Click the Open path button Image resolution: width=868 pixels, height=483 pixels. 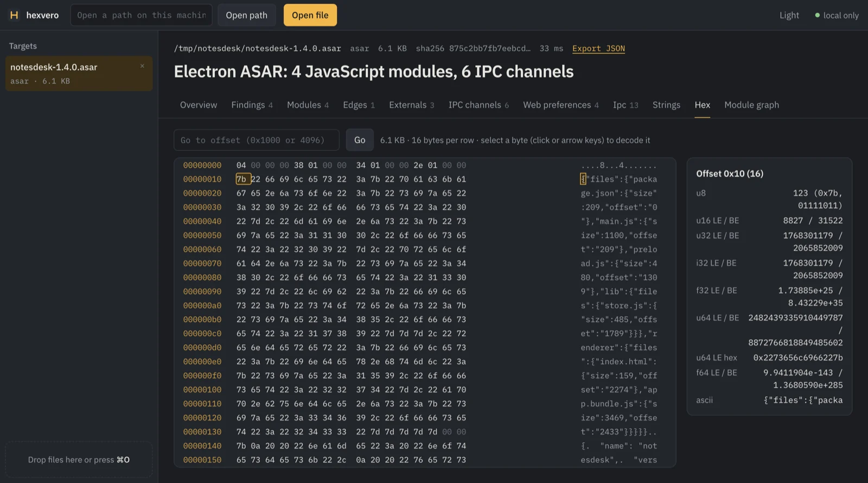coord(246,15)
